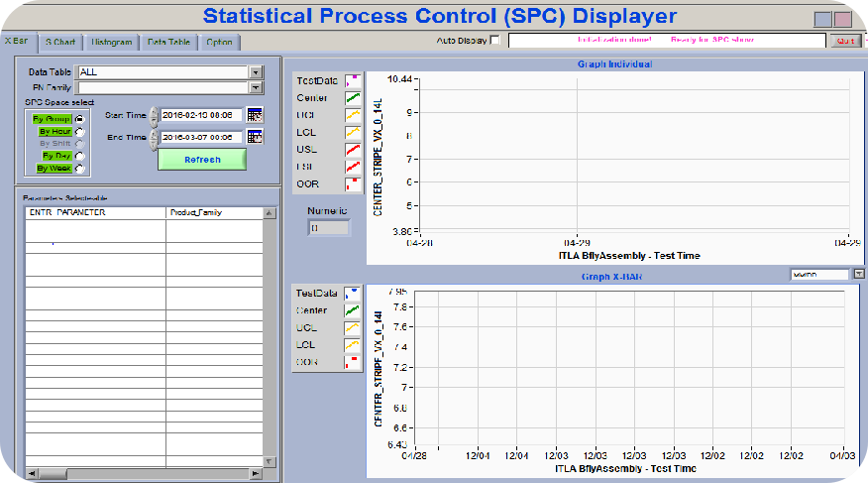The width and height of the screenshot is (868, 484).
Task: Click the TestData legend icon in Graph Individual
Action: click(352, 80)
